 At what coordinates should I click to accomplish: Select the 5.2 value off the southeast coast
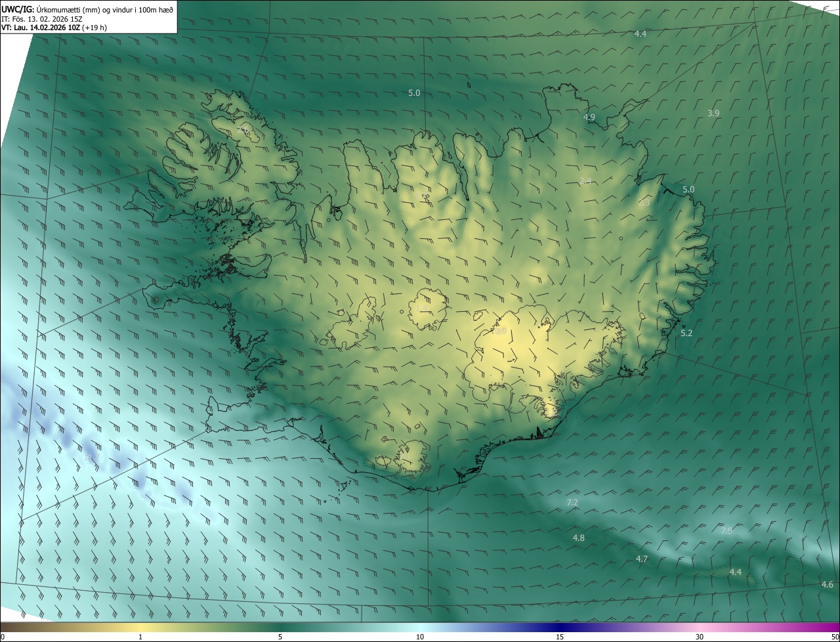point(686,333)
